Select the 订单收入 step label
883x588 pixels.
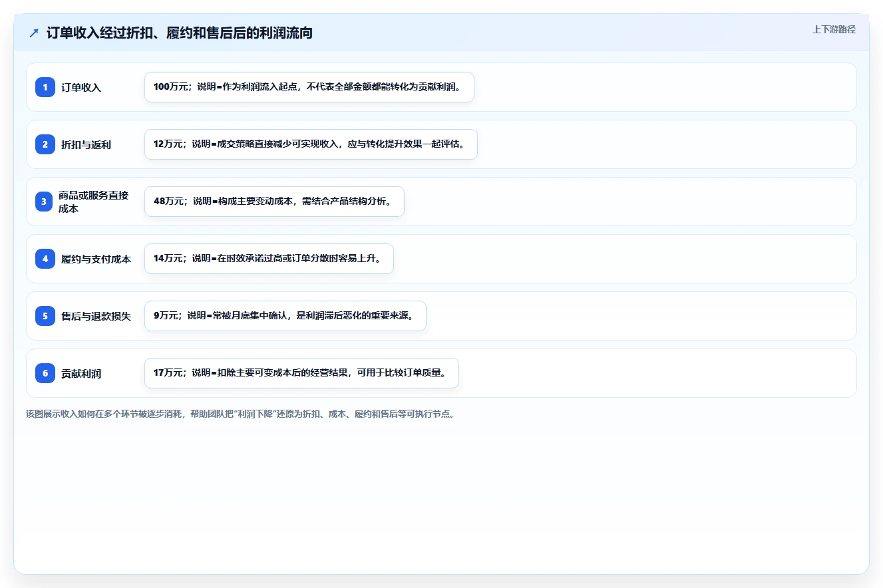81,87
